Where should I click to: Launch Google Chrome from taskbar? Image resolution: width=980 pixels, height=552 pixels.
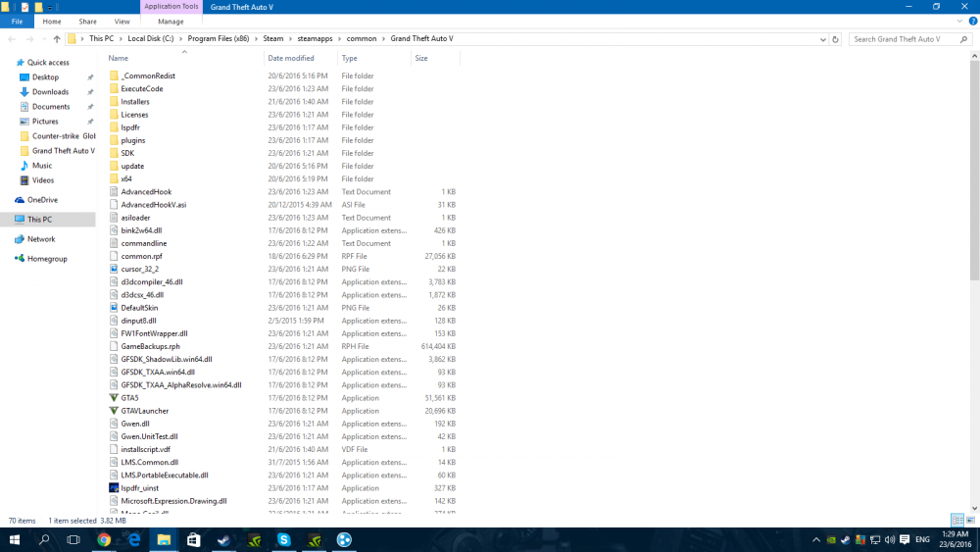104,539
